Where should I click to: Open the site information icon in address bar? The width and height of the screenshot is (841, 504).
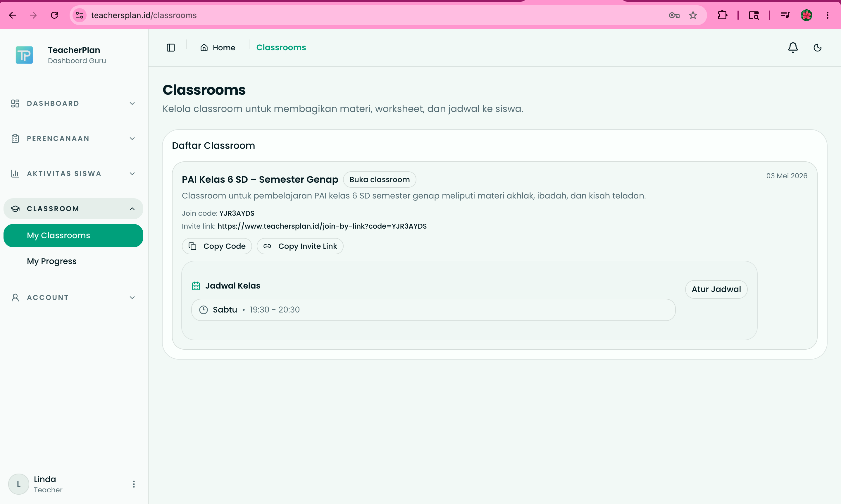pos(80,15)
